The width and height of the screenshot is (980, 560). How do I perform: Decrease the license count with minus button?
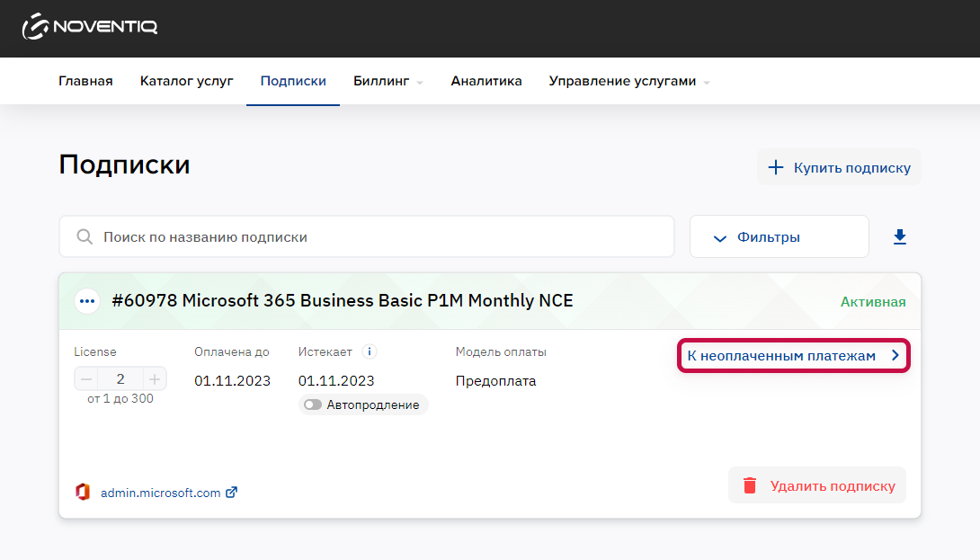[x=86, y=378]
